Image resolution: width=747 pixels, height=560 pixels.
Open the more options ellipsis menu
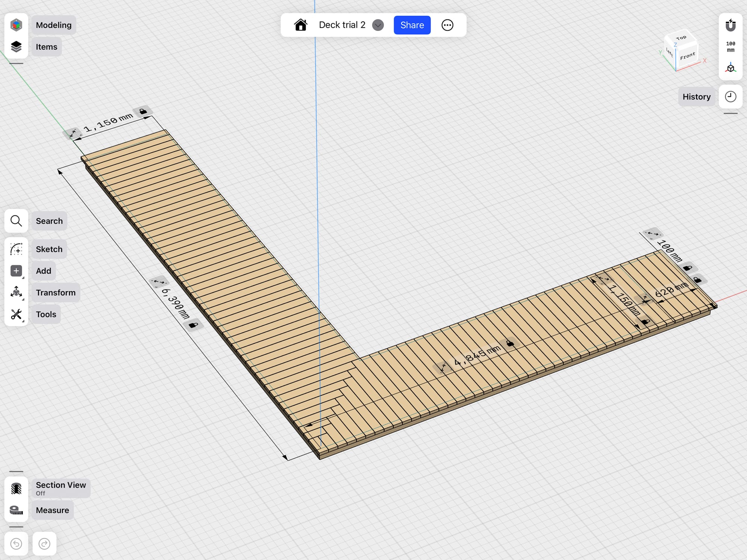tap(447, 25)
